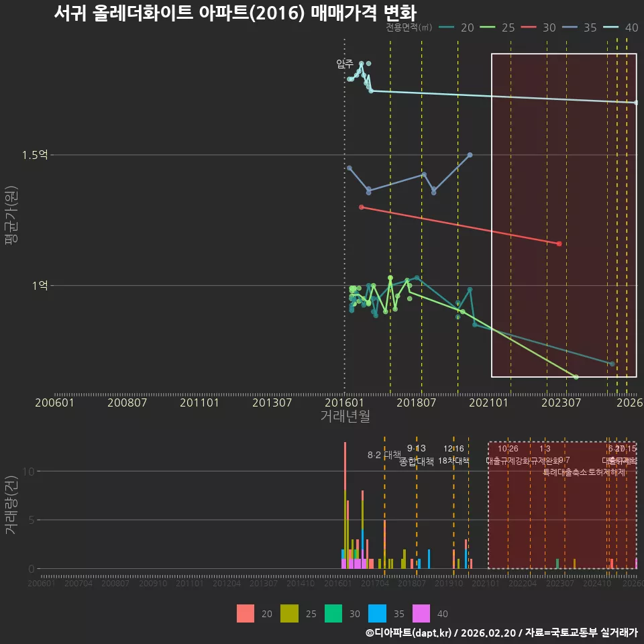Click the volume axis value 10
This screenshot has width=644, height=644.
(29, 471)
